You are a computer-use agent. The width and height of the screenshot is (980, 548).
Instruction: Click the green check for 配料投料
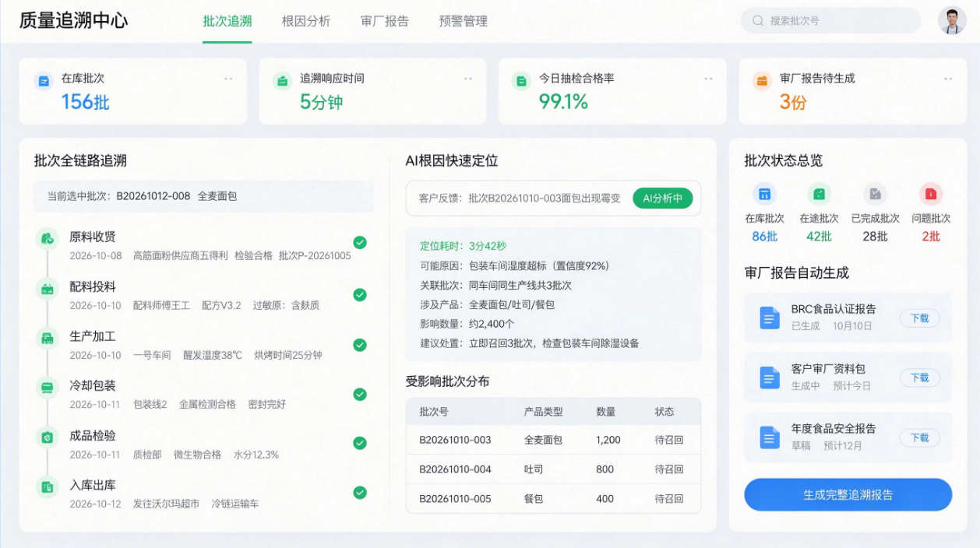click(x=360, y=295)
